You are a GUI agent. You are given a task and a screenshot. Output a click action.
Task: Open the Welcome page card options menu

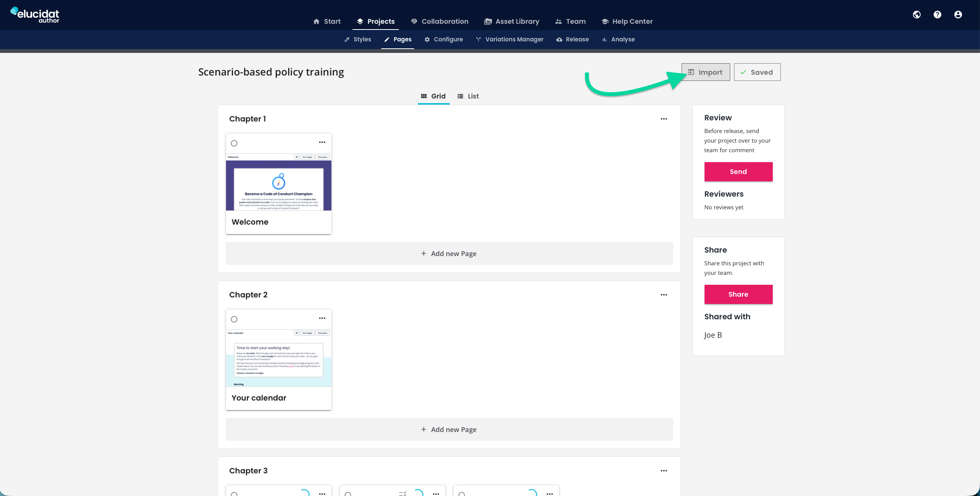click(x=322, y=142)
